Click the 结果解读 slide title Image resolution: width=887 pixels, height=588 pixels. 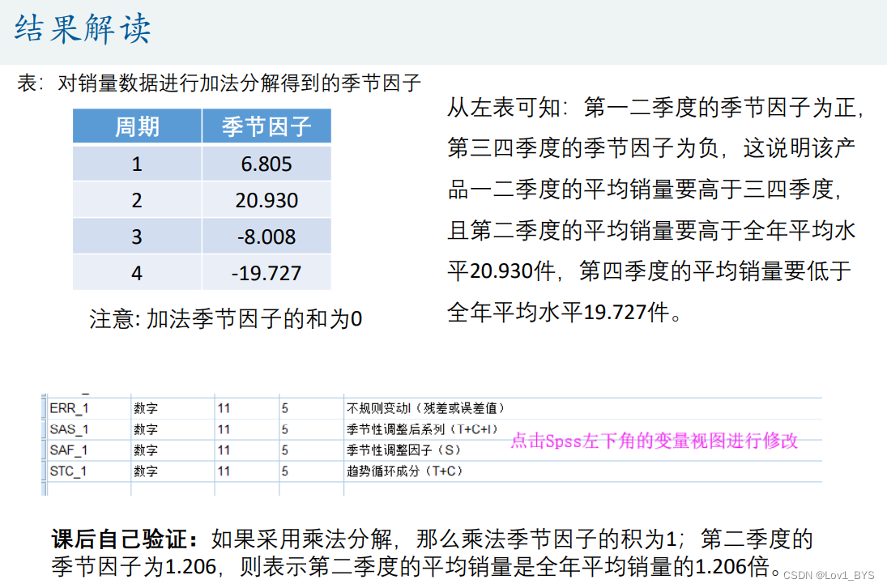point(83,30)
